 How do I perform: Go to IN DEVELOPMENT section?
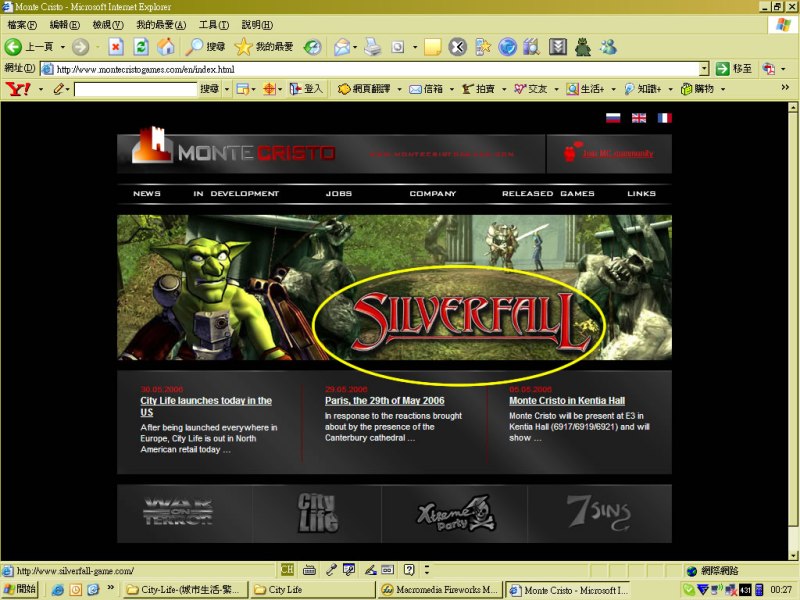click(236, 194)
